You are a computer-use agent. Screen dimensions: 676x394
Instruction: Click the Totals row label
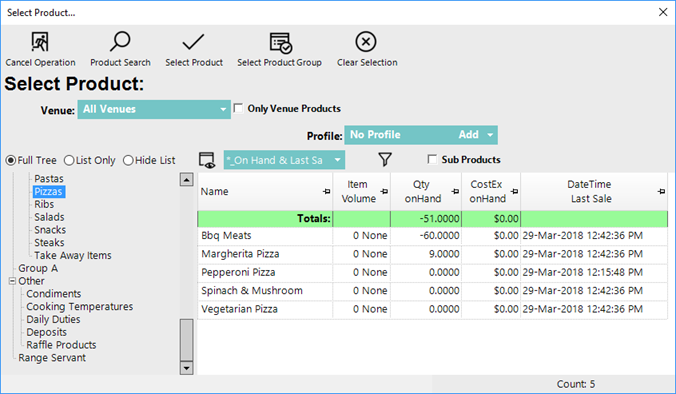coord(314,219)
